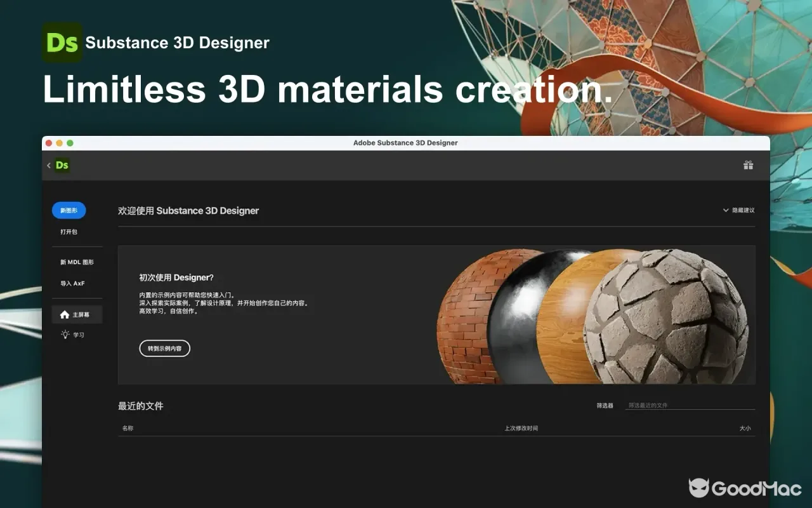
Task: Go back using the left chevron
Action: coord(49,165)
